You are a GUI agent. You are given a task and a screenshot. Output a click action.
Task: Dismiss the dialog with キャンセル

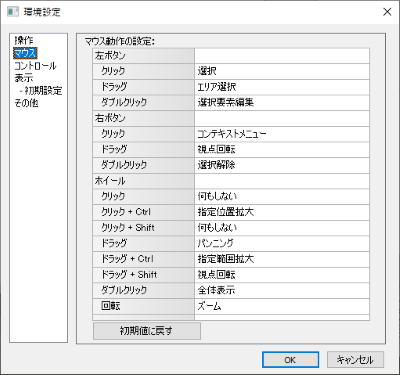click(x=355, y=360)
